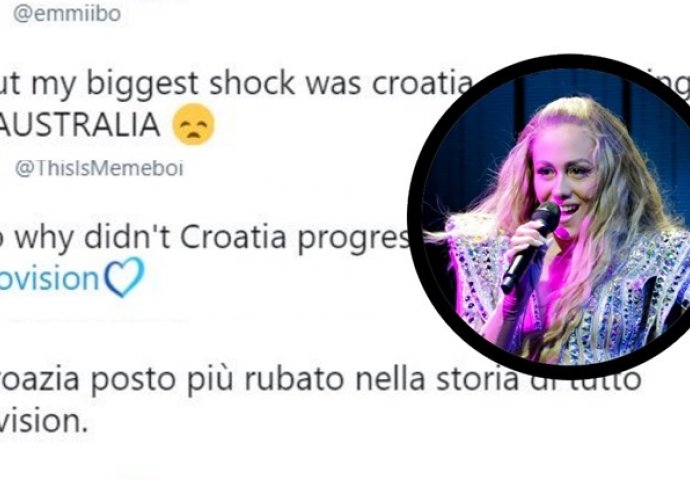Open the @emmiibo profile handle
Viewport: 690px width, 480px height.
(x=67, y=14)
